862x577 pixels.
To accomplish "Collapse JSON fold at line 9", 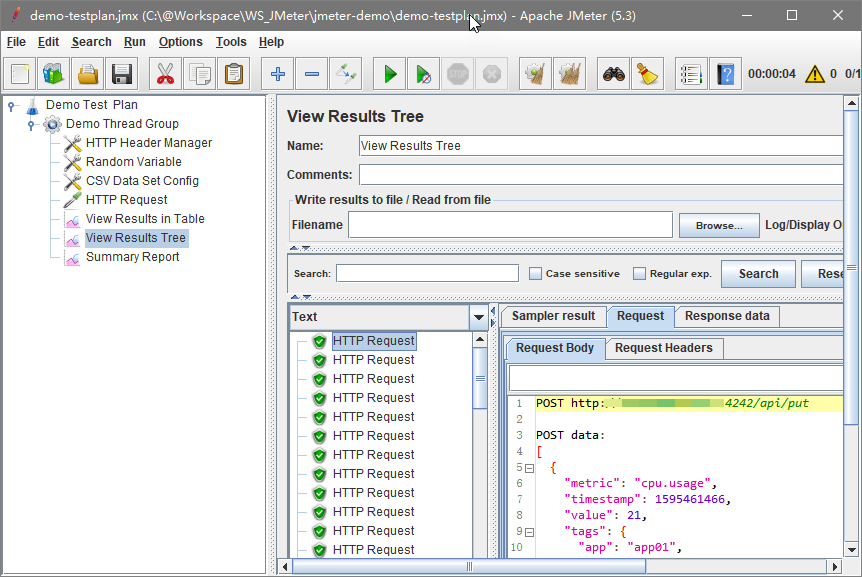I will pos(529,532).
